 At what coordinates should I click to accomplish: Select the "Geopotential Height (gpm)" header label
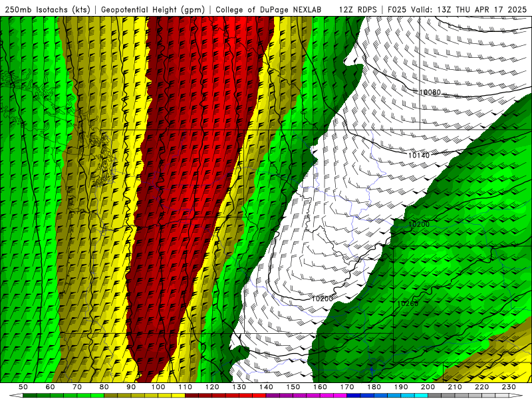point(153,9)
